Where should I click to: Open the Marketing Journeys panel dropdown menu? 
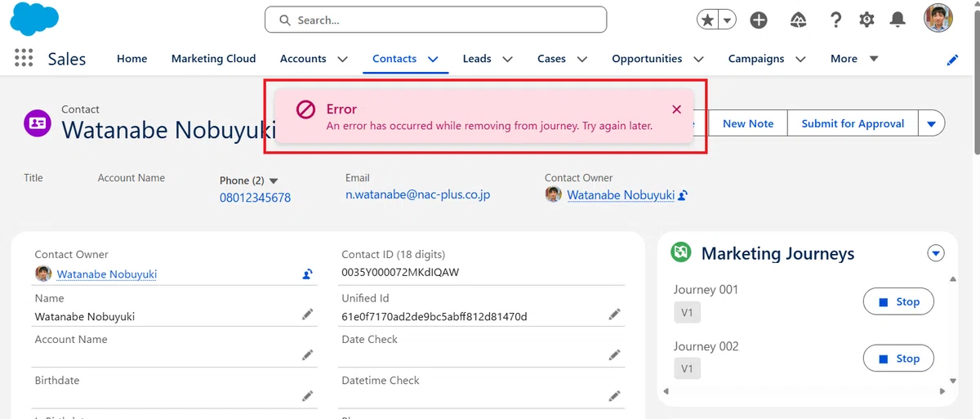point(936,253)
